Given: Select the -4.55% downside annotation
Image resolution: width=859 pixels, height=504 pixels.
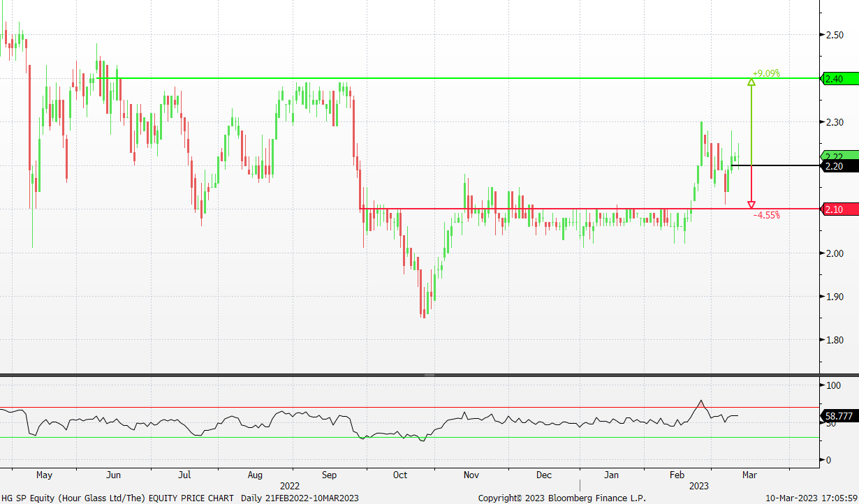Looking at the screenshot, I should coord(766,216).
